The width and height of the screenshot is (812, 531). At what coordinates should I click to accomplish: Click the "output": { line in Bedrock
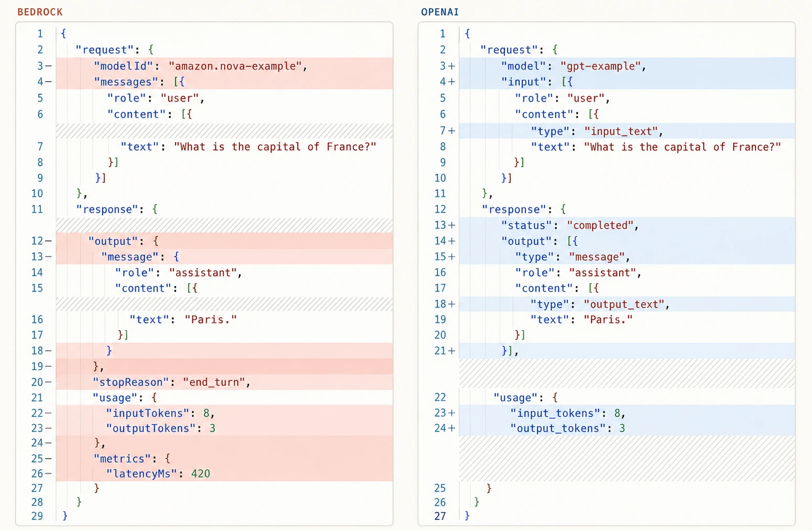224,241
